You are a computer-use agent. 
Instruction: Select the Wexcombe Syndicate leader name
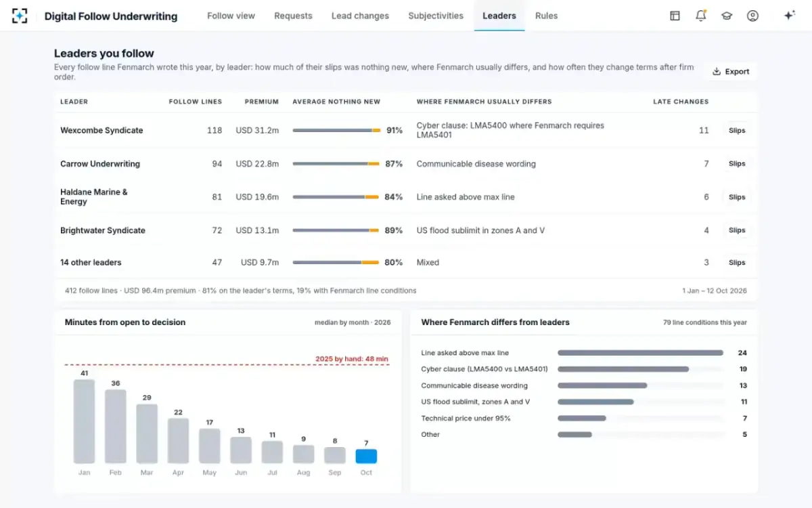coord(101,130)
